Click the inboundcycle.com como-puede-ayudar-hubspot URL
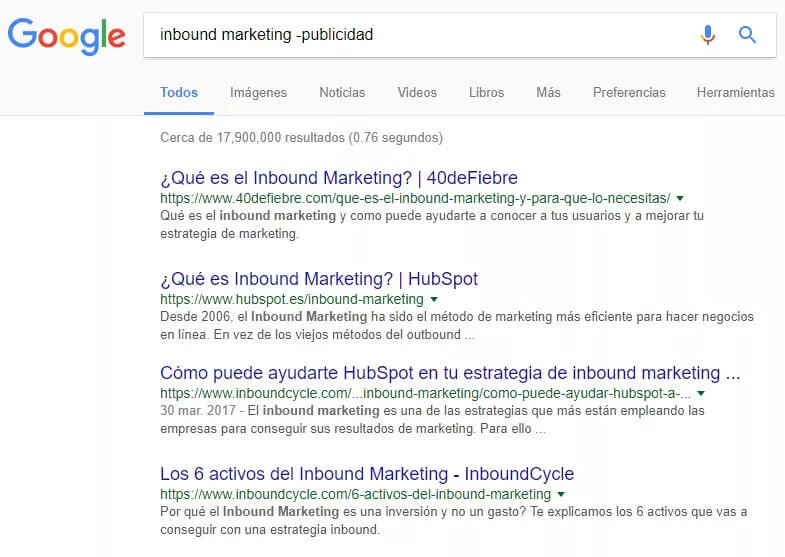The image size is (785, 557). point(426,394)
